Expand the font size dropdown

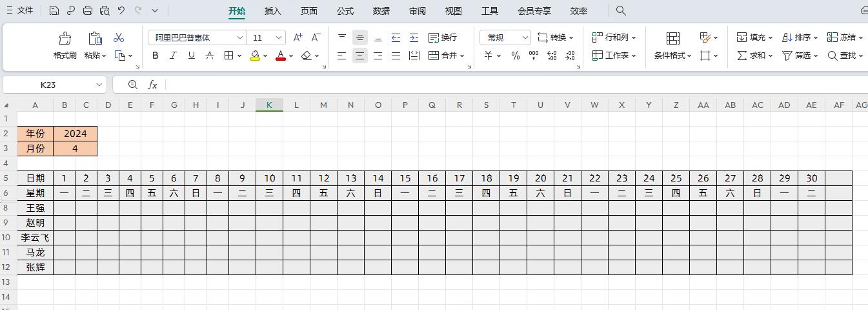279,37
